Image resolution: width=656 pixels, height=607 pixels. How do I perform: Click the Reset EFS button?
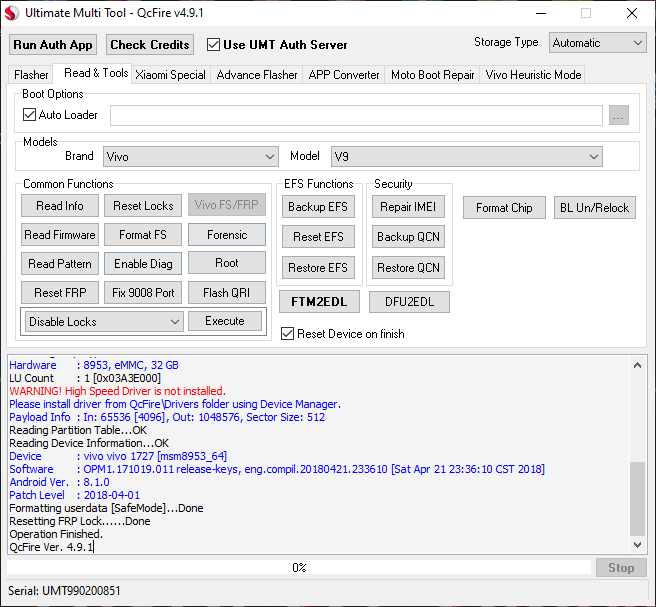(x=318, y=237)
